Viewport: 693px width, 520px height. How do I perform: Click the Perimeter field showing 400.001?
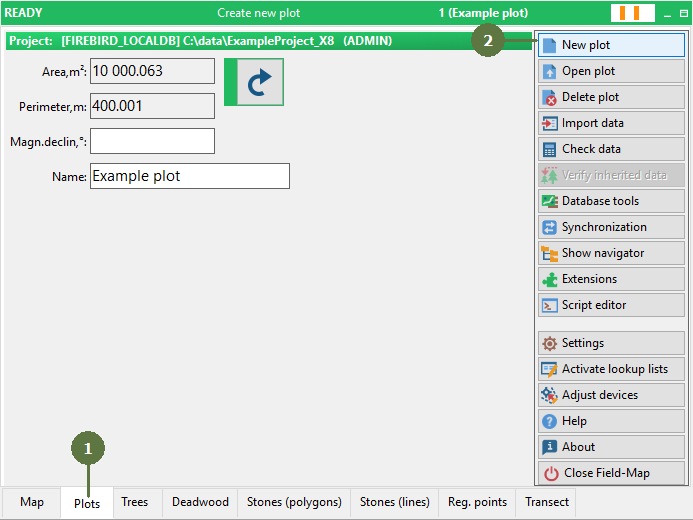pos(152,106)
